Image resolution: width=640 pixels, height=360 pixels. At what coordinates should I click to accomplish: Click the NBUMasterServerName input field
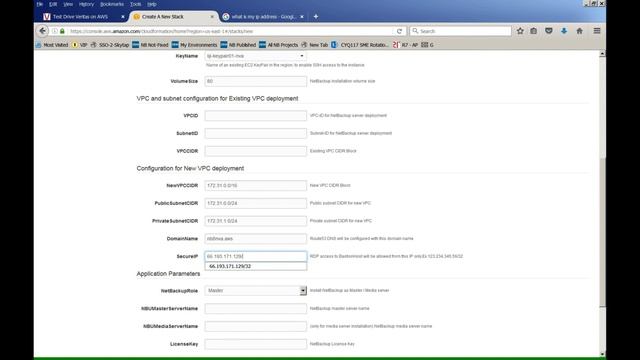pos(256,309)
